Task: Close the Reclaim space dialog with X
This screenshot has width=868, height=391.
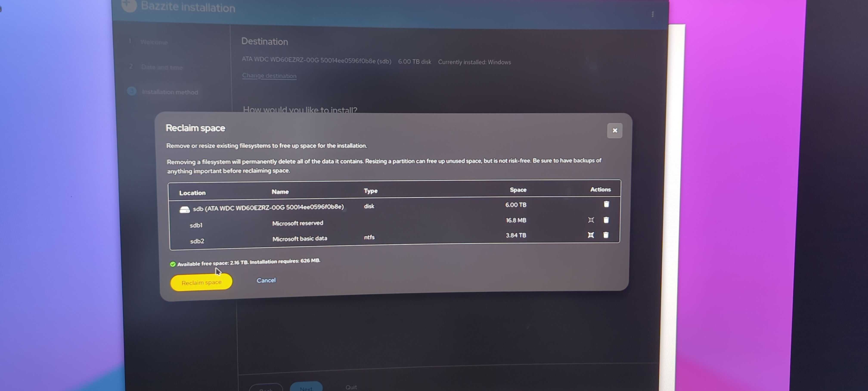Action: tap(615, 131)
